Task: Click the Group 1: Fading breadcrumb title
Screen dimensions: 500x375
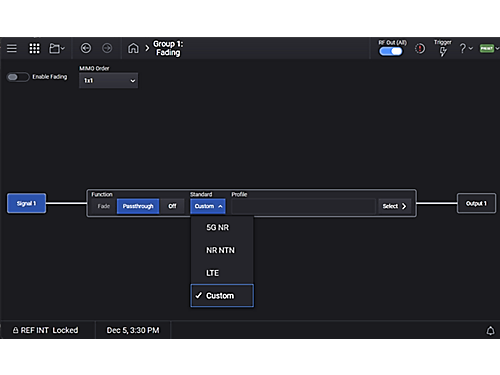Action: pyautogui.click(x=168, y=48)
